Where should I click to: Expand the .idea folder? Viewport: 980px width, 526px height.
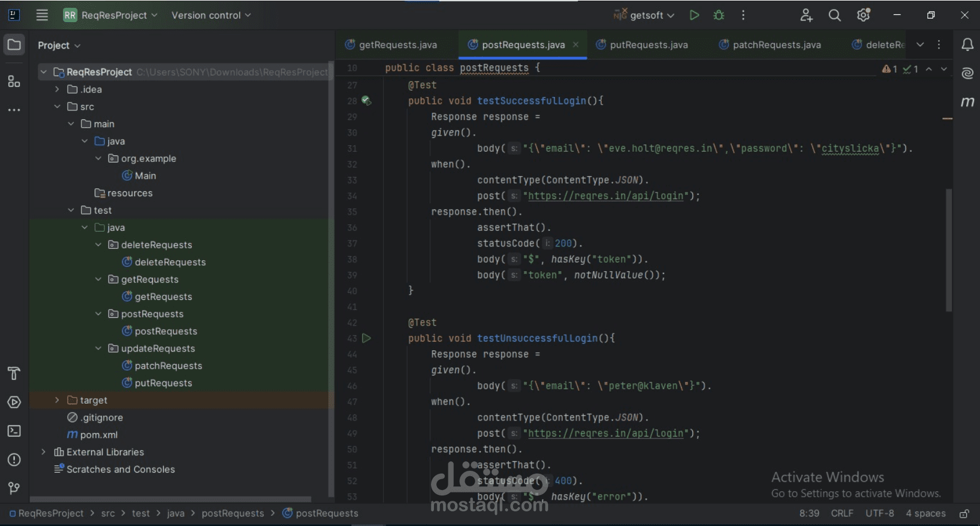click(57, 89)
